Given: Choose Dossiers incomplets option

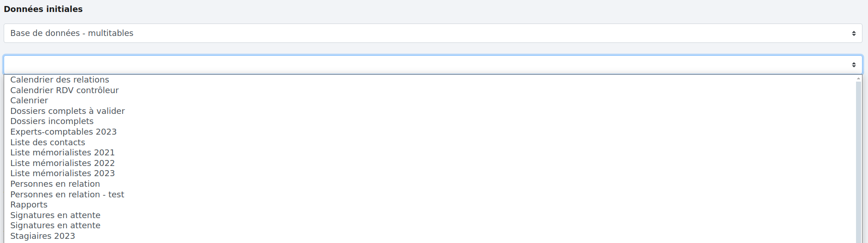Looking at the screenshot, I should pos(52,121).
